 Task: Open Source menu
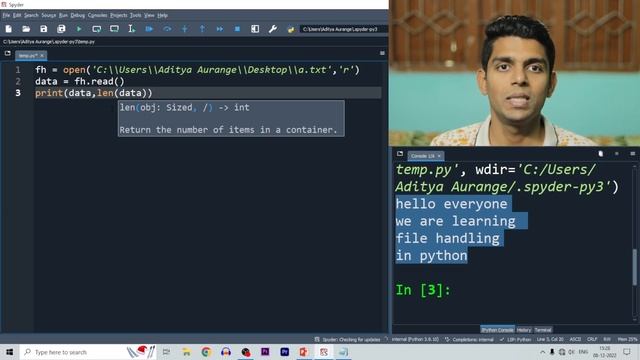[49, 15]
